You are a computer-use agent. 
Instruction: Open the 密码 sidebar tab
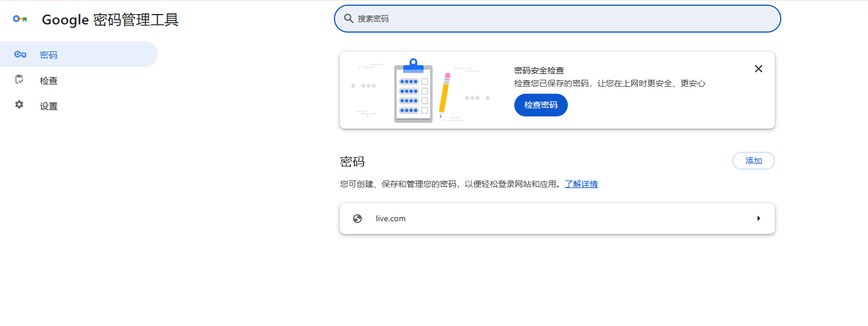[x=79, y=55]
